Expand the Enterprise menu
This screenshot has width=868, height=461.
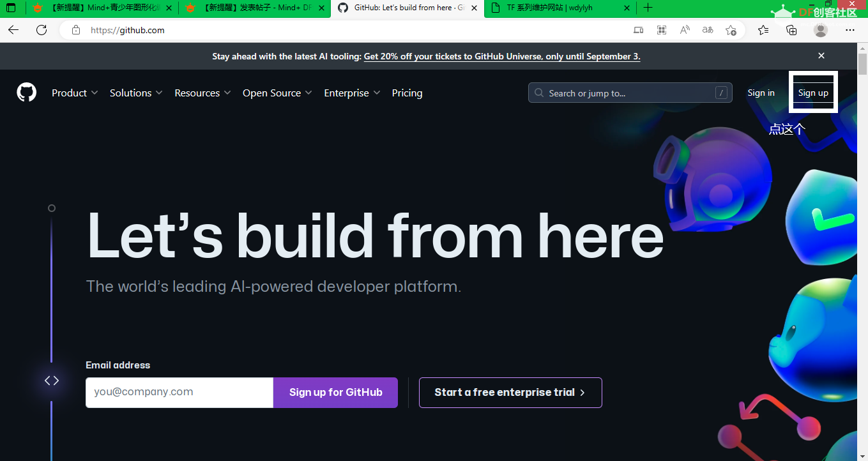tap(352, 93)
